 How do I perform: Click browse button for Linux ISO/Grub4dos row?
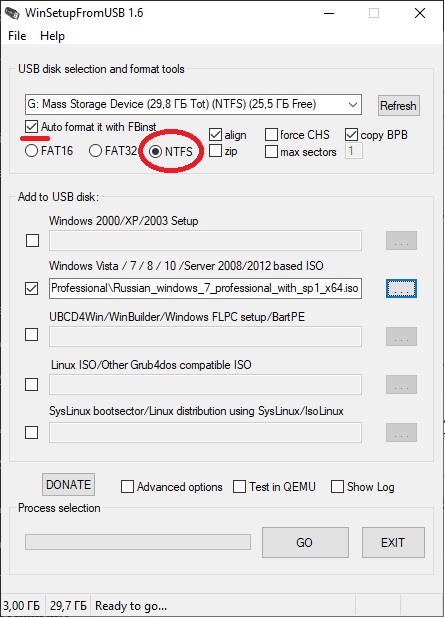[x=401, y=385]
